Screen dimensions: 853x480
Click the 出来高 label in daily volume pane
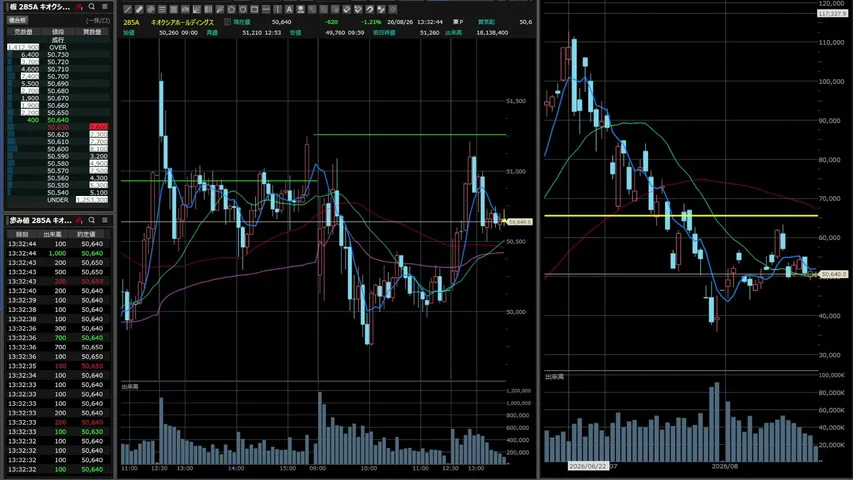(x=554, y=377)
